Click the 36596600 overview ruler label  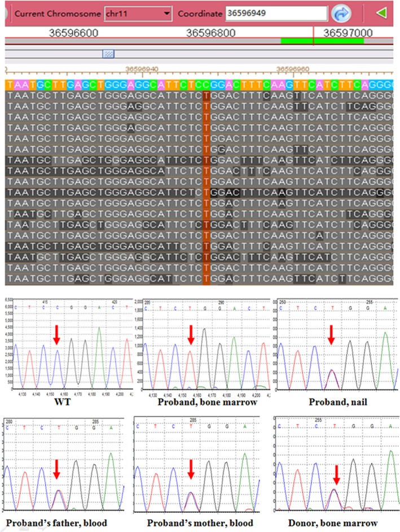click(73, 33)
